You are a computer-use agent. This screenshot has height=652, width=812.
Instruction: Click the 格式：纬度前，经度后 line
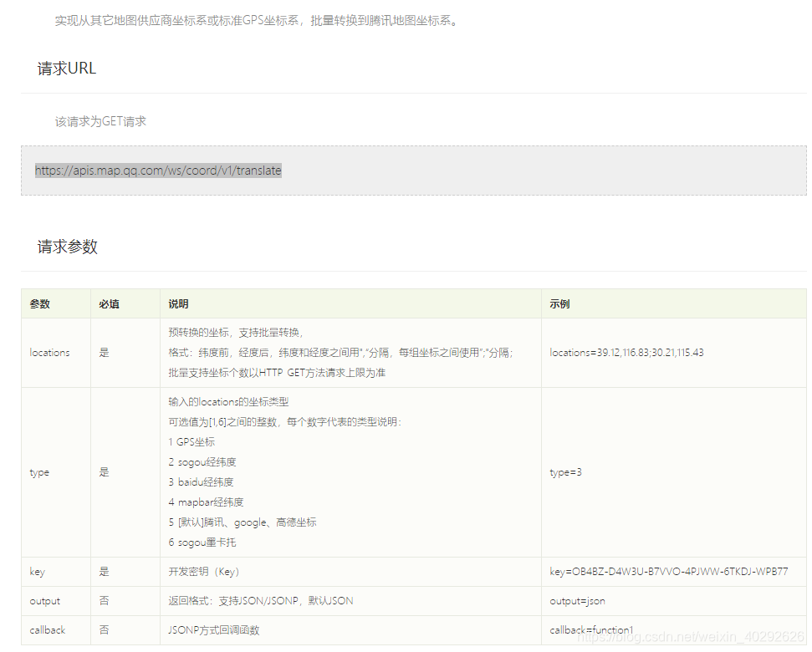point(340,353)
